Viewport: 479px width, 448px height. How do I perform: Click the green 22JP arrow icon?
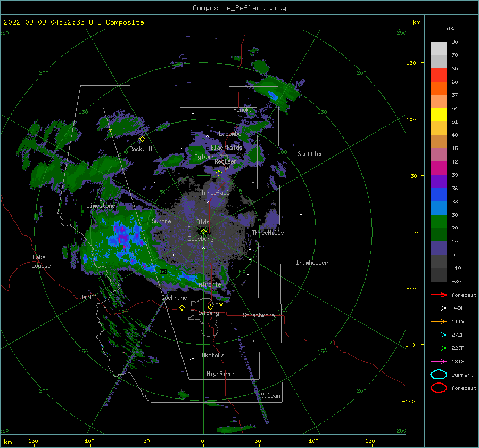click(x=439, y=348)
